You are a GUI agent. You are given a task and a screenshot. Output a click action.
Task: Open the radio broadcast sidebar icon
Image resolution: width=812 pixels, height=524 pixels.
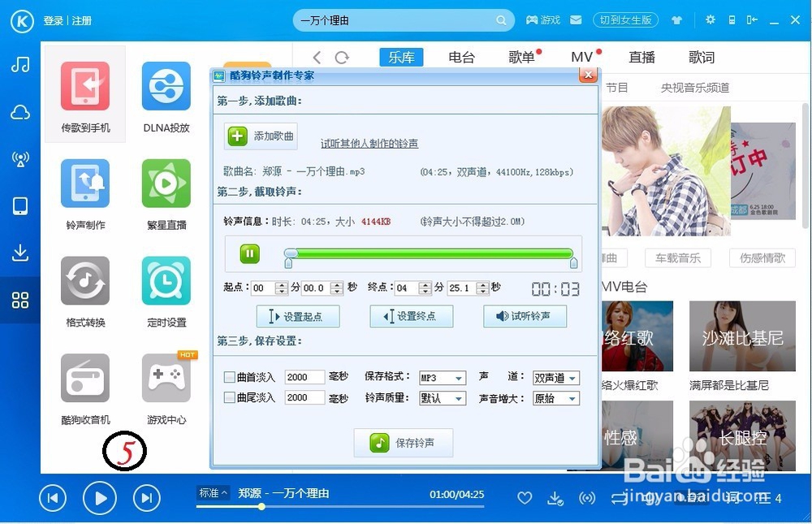tap(20, 159)
